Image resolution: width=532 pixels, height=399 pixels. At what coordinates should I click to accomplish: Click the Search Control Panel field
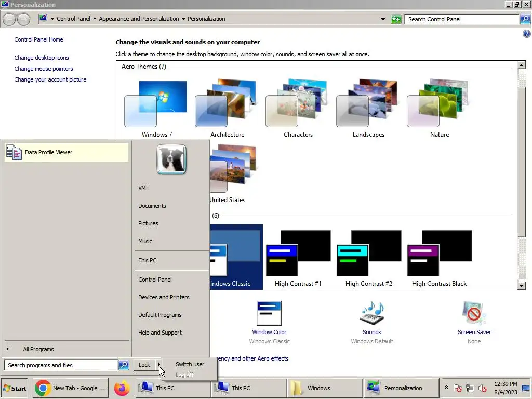pyautogui.click(x=462, y=19)
